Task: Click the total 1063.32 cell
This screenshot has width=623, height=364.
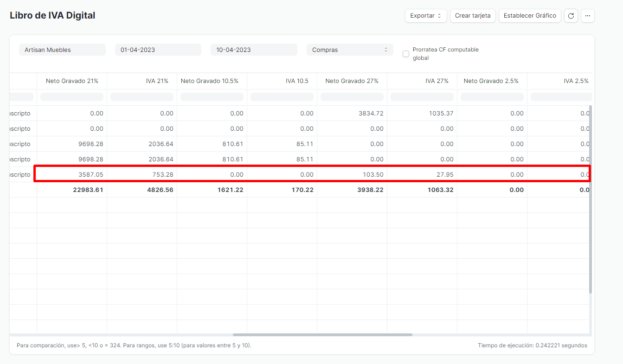Action: click(422, 190)
